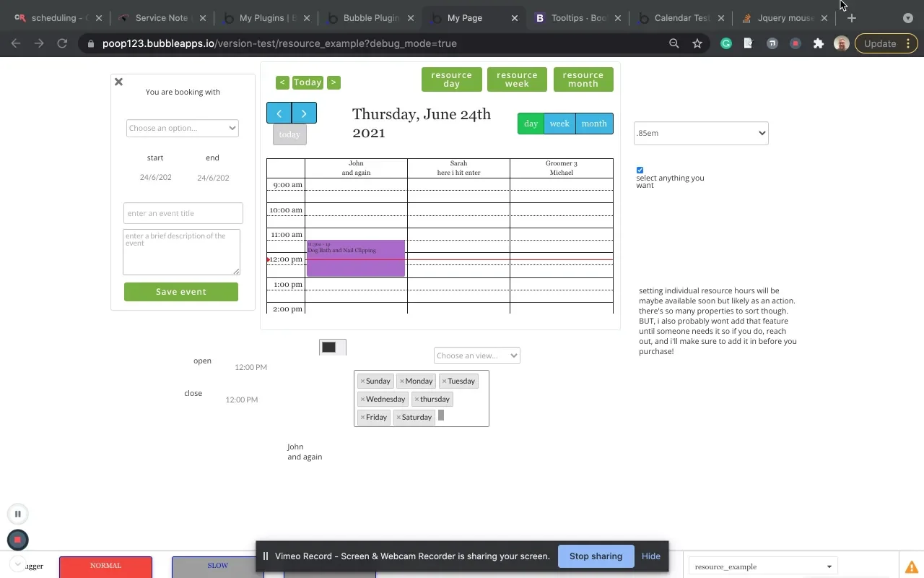Click the open time 12:00 PM picker
This screenshot has width=924, height=578.
coord(250,367)
